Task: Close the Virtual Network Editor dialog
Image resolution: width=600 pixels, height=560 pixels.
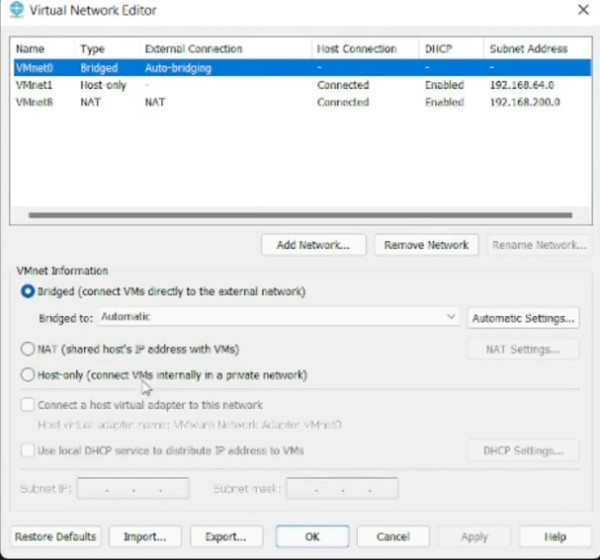Action: 582,10
